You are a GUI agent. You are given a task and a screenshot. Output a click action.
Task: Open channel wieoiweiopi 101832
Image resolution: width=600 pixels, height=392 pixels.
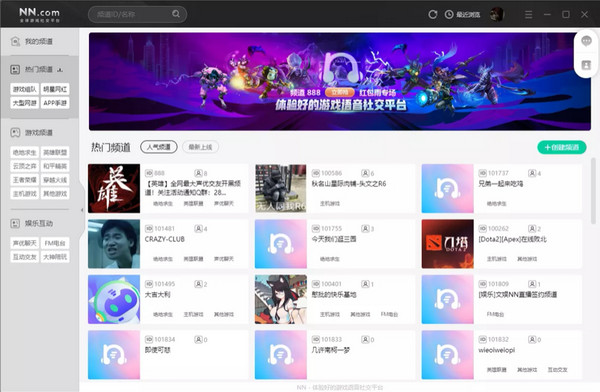(448, 355)
